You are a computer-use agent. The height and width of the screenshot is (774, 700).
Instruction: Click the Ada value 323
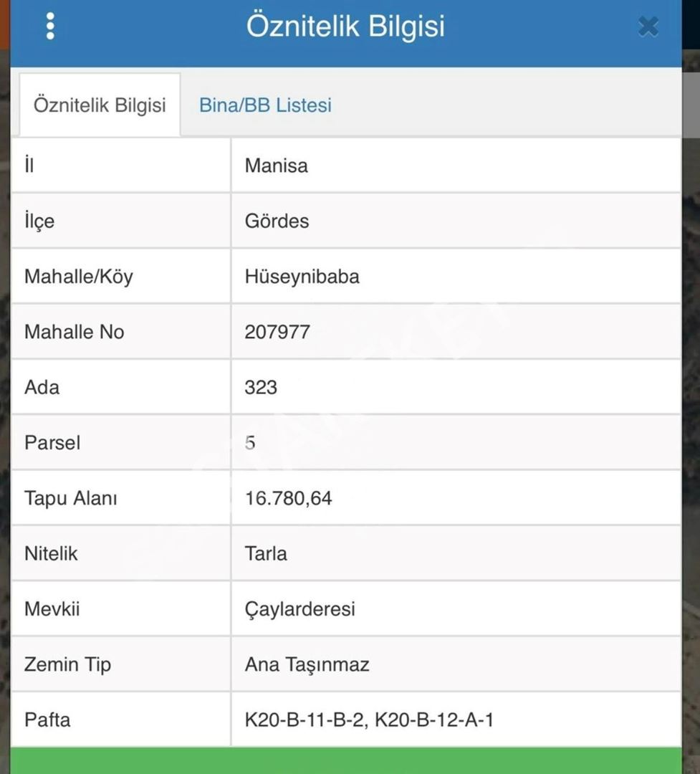click(x=261, y=387)
